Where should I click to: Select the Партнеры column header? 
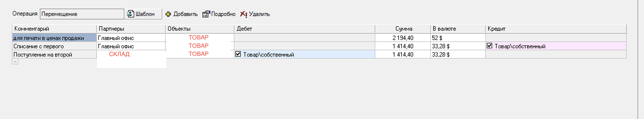(131, 29)
